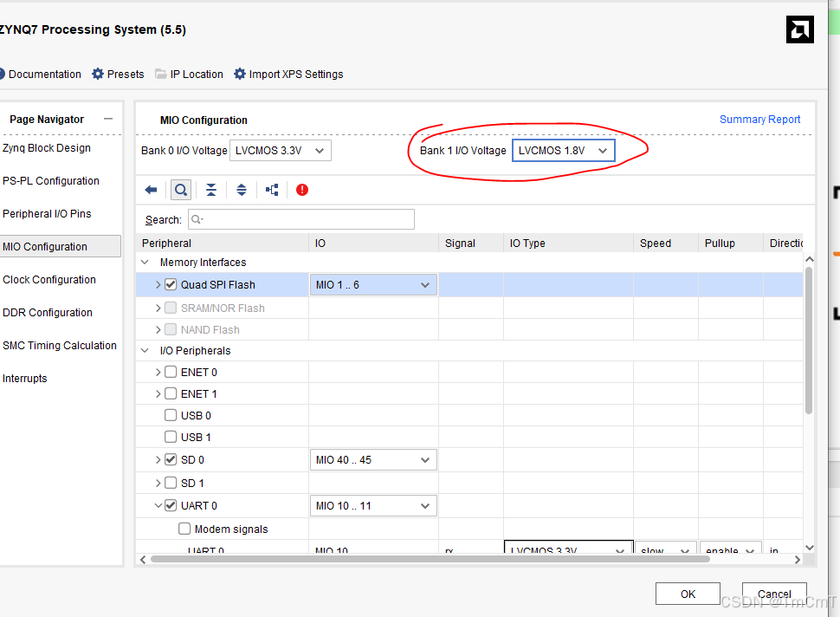
Task: Toggle the search magnifier toolbar button
Action: 181,190
